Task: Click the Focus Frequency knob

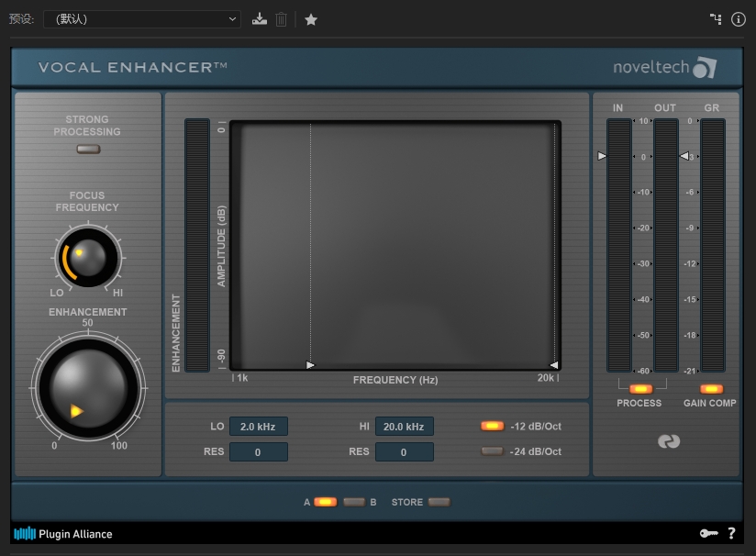Action: click(x=88, y=258)
